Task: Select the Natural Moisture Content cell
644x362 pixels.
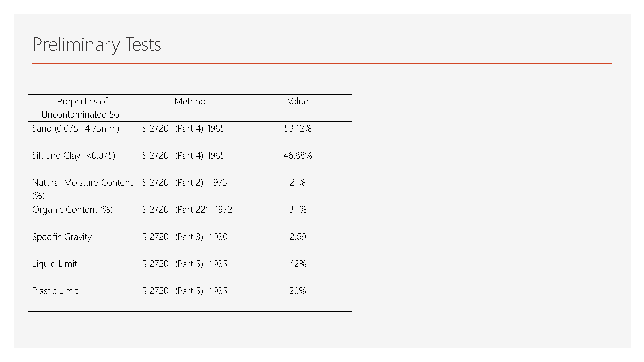Action: click(x=82, y=189)
